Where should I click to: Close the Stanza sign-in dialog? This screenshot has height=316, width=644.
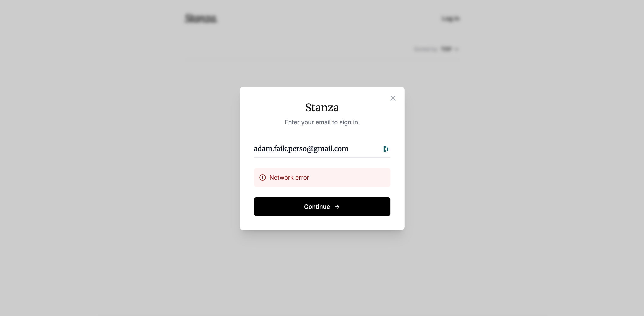(x=393, y=98)
